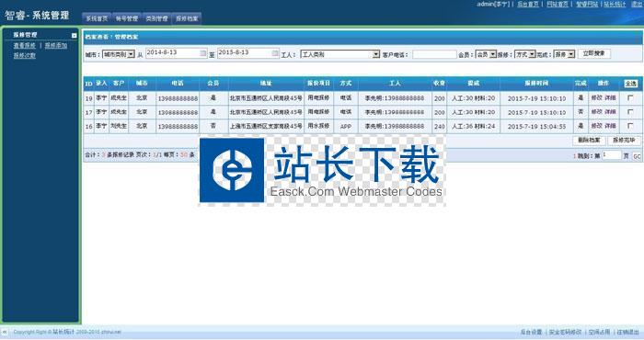The image size is (644, 340).
Task: Expand the 工人类别 worker dropdown
Action: (340, 54)
